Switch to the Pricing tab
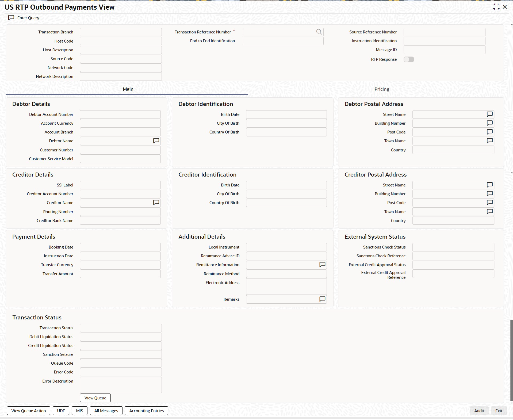 [x=382, y=89]
